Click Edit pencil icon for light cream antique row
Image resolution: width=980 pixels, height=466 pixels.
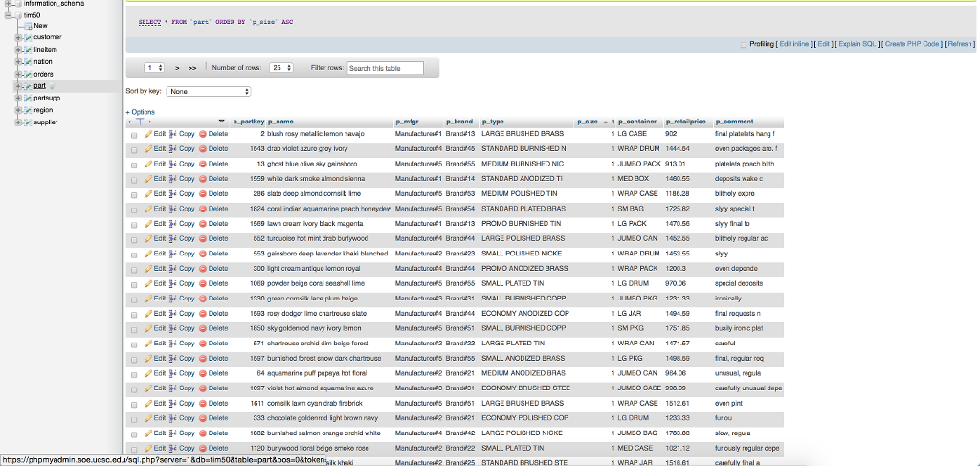(x=148, y=269)
